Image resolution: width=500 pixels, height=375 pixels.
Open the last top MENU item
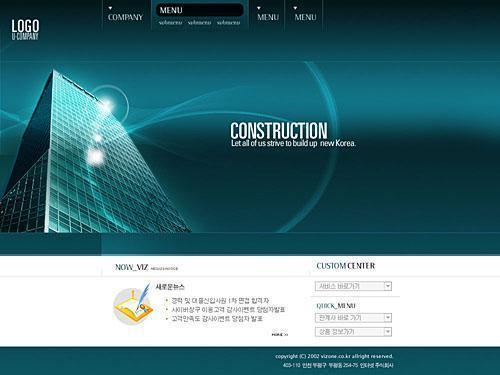[x=305, y=17]
